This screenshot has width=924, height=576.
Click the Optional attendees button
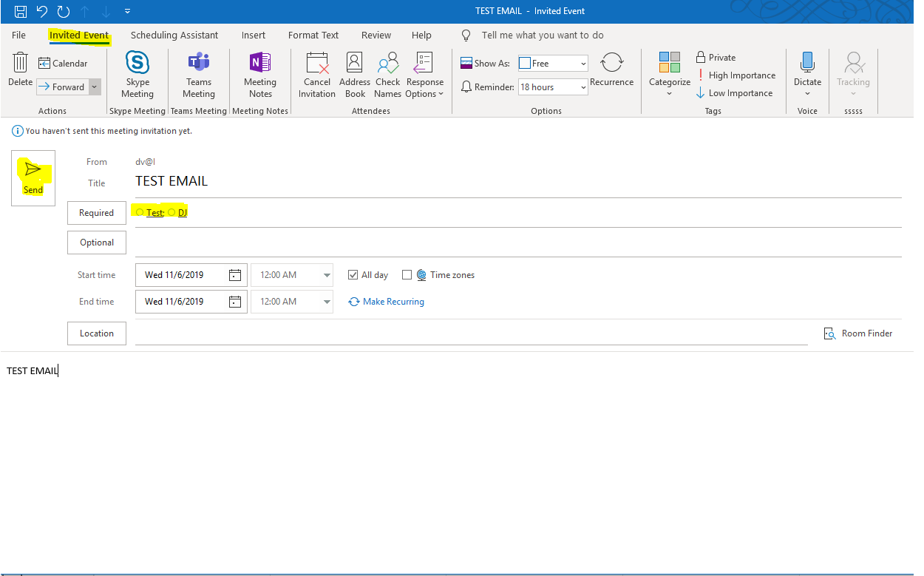coord(97,243)
